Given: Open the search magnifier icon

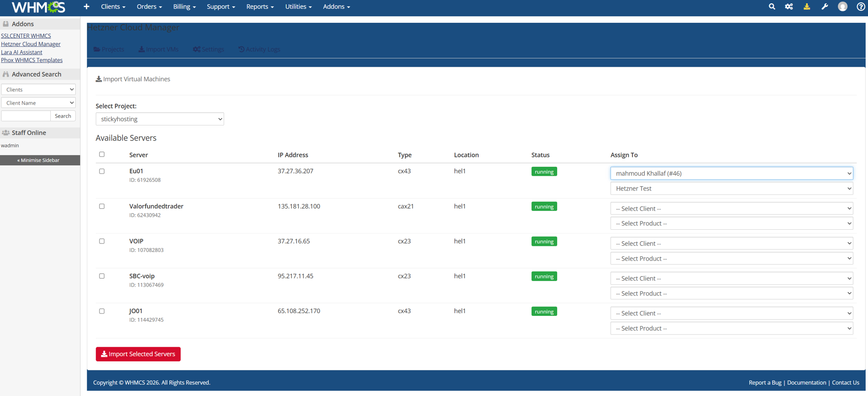Looking at the screenshot, I should coord(772,7).
